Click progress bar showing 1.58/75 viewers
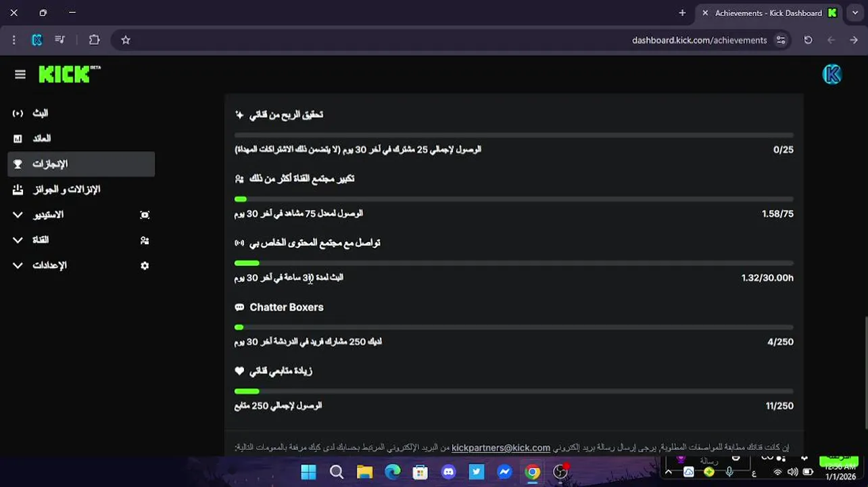This screenshot has width=868, height=487. (514, 200)
